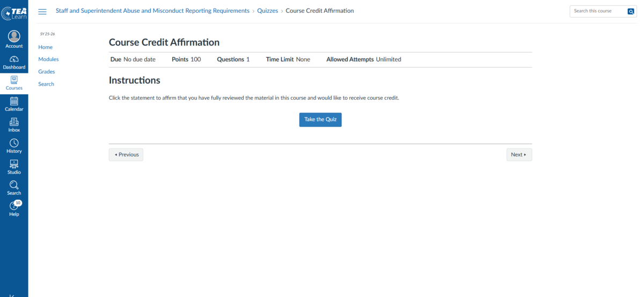The width and height of the screenshot is (644, 297).
Task: Click the Search this course field
Action: pyautogui.click(x=597, y=11)
